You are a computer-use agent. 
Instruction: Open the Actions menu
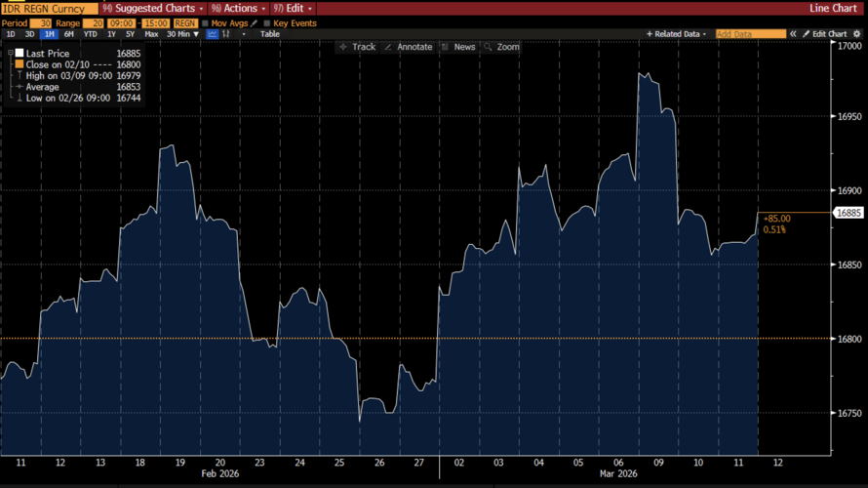238,8
